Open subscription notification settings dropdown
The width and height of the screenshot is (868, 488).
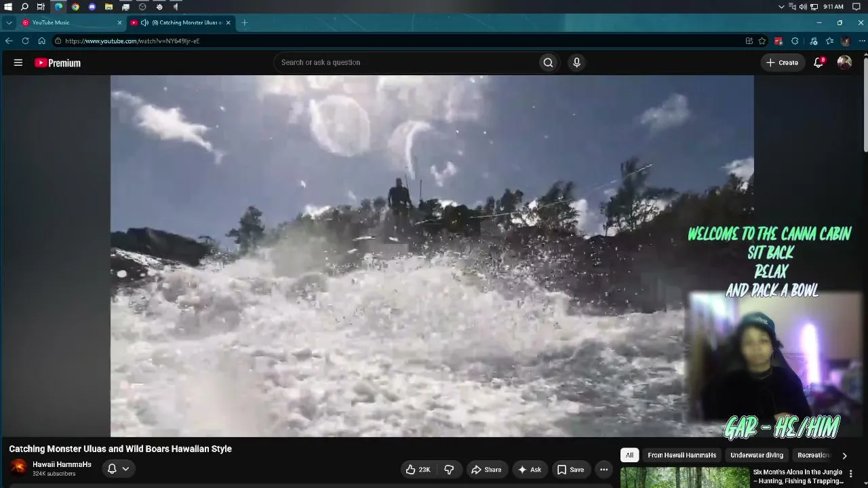tap(118, 468)
